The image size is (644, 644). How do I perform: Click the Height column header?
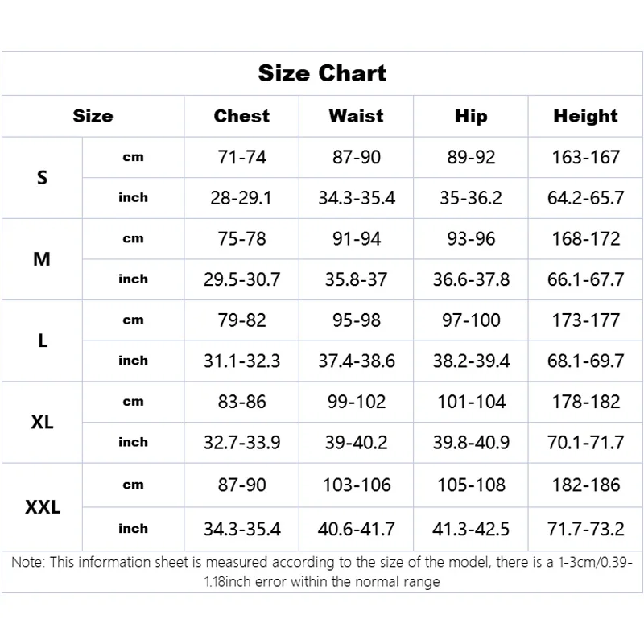tap(585, 116)
